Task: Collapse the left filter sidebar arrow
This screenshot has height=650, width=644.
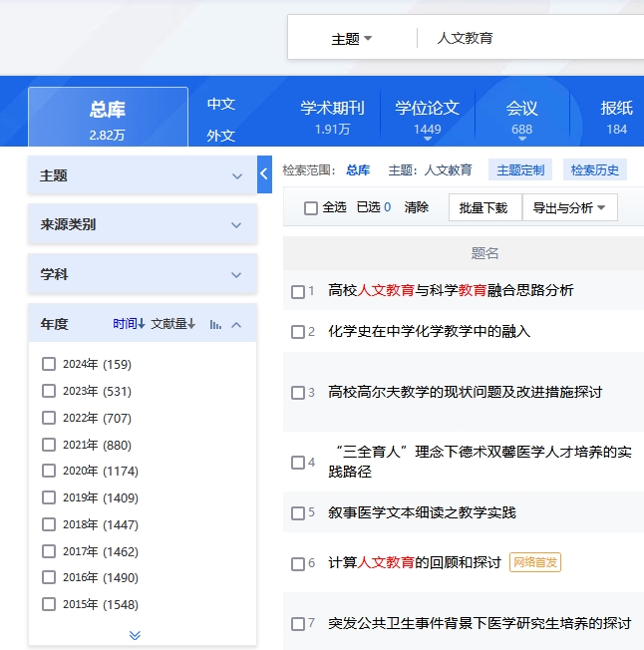Action: click(x=264, y=173)
